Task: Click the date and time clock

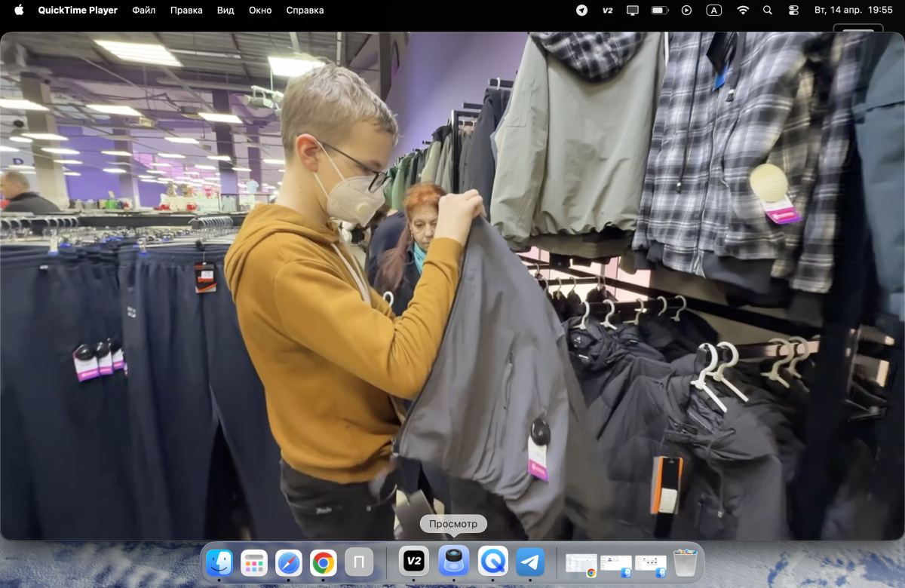Action: pos(853,11)
